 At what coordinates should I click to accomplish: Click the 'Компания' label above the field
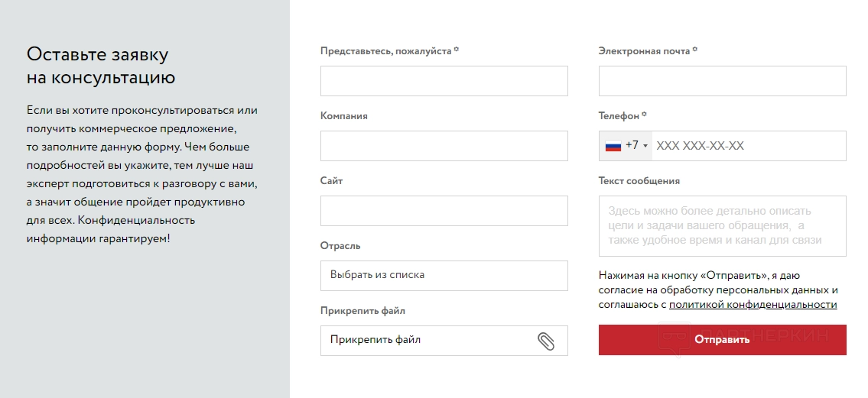(344, 116)
